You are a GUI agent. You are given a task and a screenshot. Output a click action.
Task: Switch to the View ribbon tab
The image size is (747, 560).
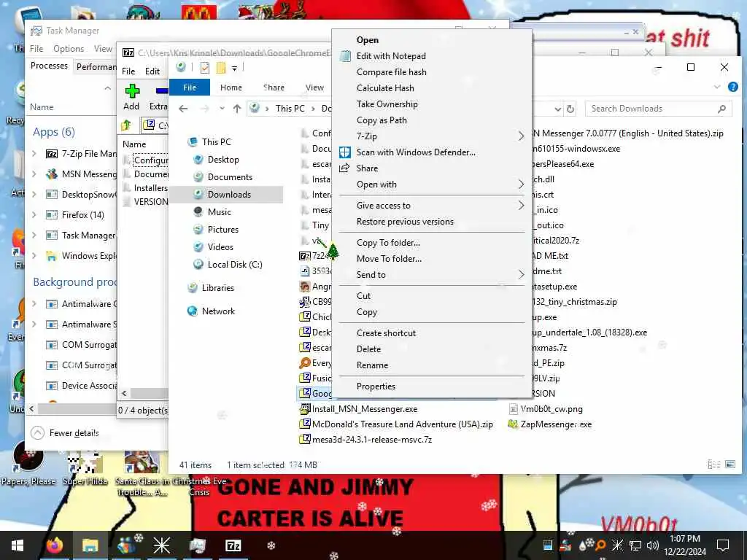pos(314,87)
